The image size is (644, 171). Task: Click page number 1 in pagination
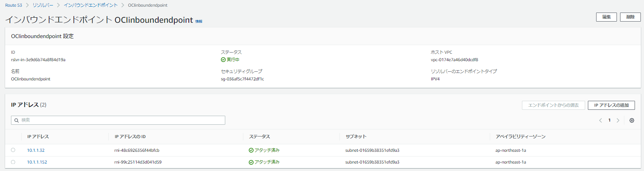pos(609,120)
